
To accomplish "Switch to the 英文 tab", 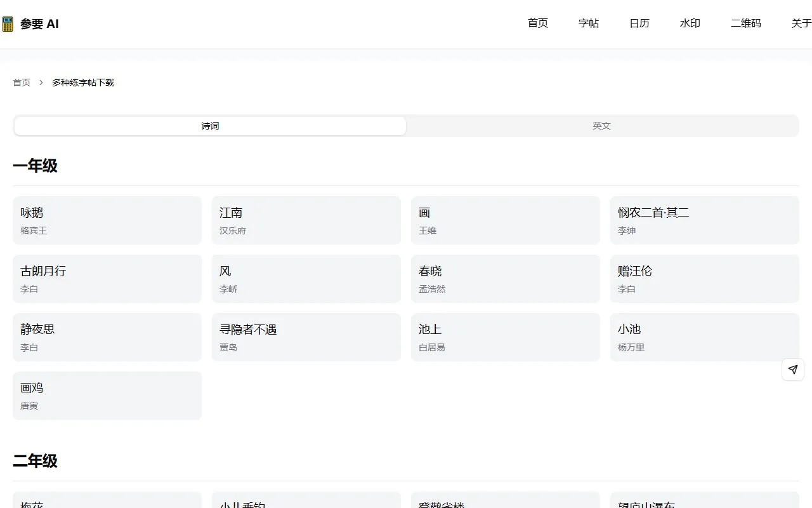I will [x=601, y=126].
